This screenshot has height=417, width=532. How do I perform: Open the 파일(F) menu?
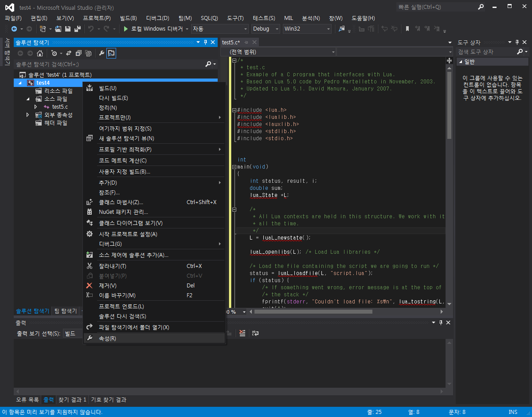pos(13,18)
